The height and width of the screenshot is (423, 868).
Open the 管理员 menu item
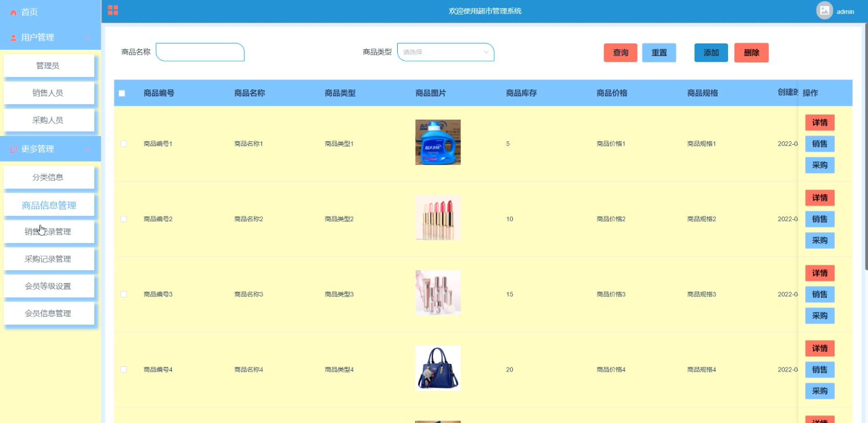point(49,66)
